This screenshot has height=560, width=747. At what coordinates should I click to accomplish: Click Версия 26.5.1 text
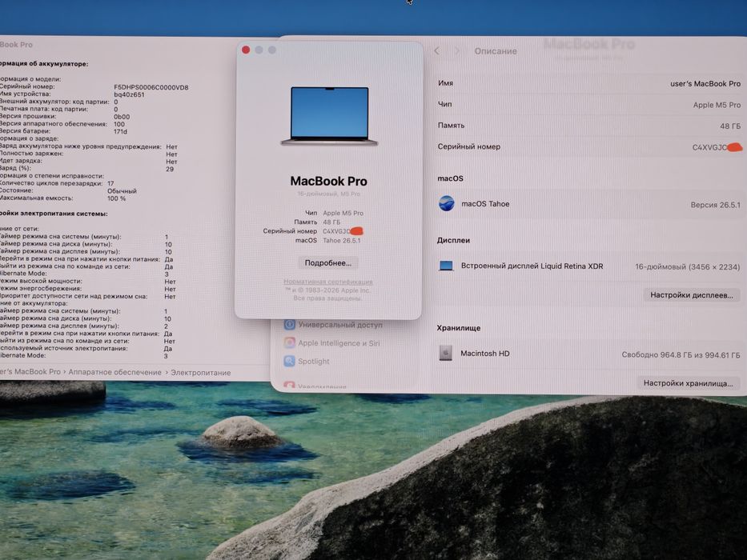[x=716, y=206]
